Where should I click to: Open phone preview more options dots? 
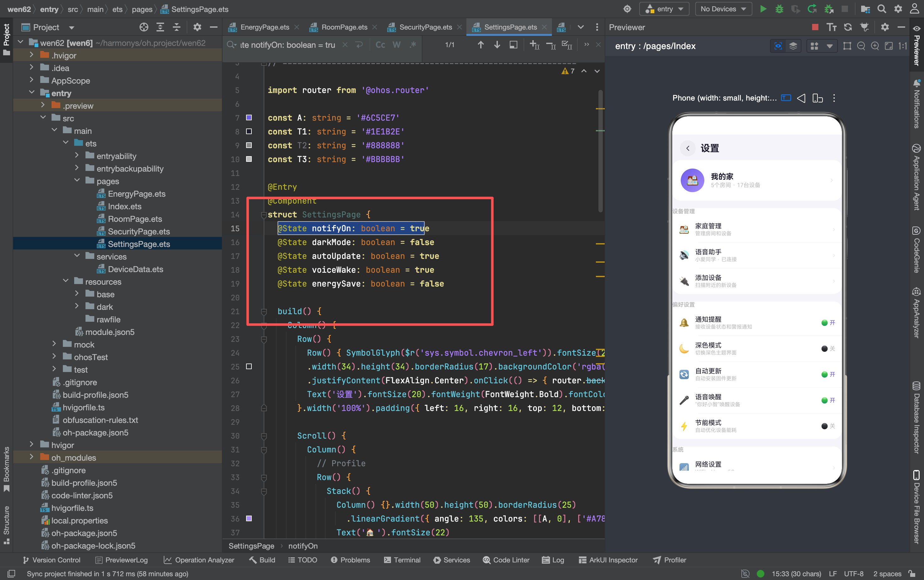[x=834, y=98]
